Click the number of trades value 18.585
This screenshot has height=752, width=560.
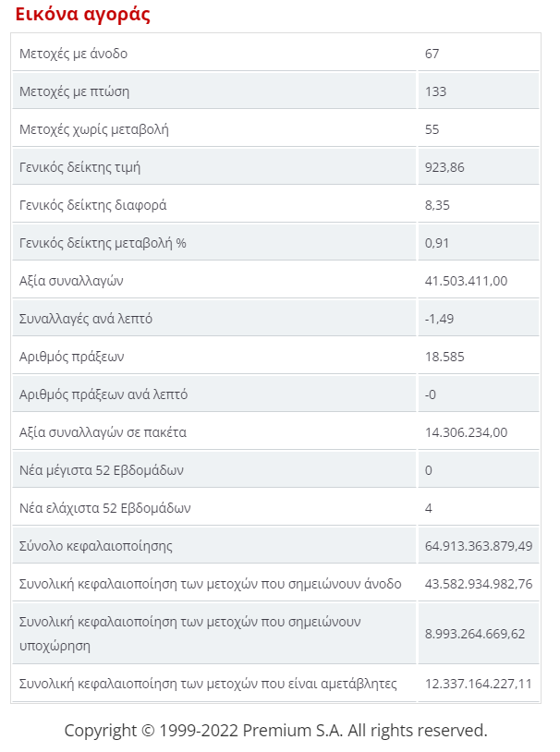(x=444, y=357)
